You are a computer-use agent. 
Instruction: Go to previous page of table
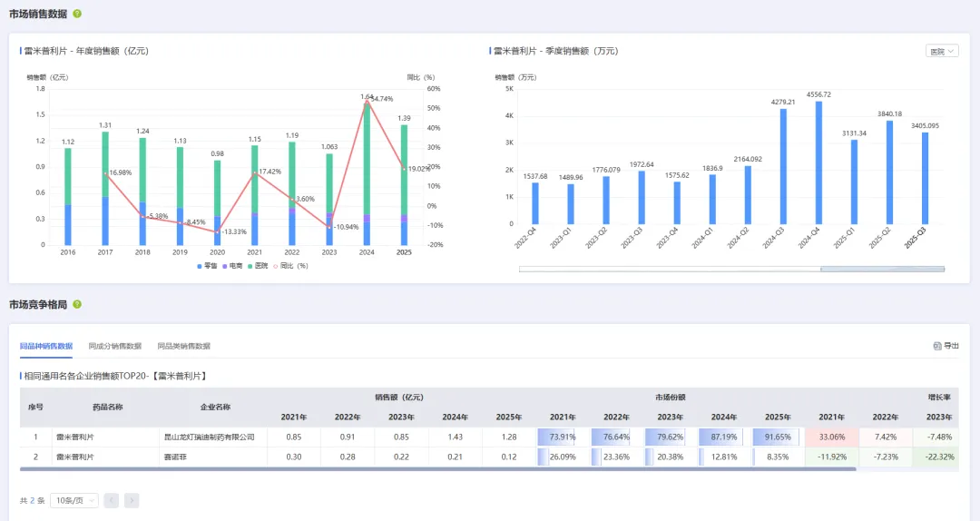(x=112, y=500)
